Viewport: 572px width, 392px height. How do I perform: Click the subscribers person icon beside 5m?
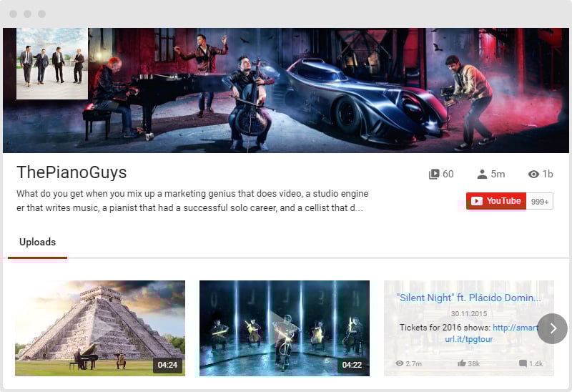(x=482, y=174)
